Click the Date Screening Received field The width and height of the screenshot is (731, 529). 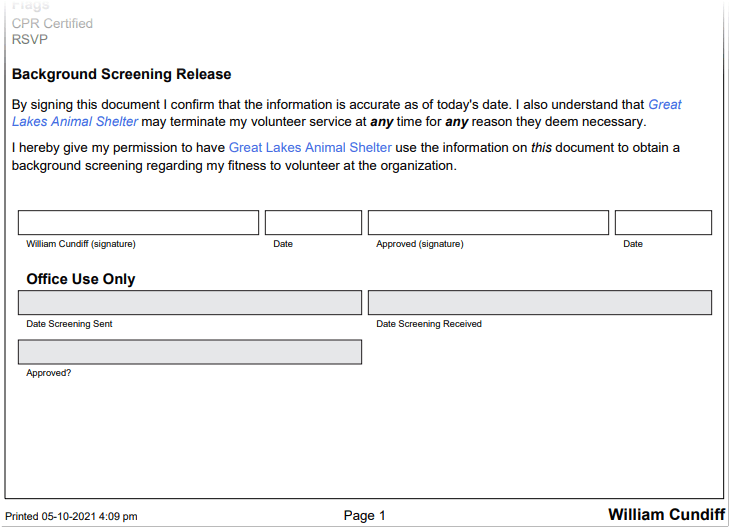coord(540,302)
